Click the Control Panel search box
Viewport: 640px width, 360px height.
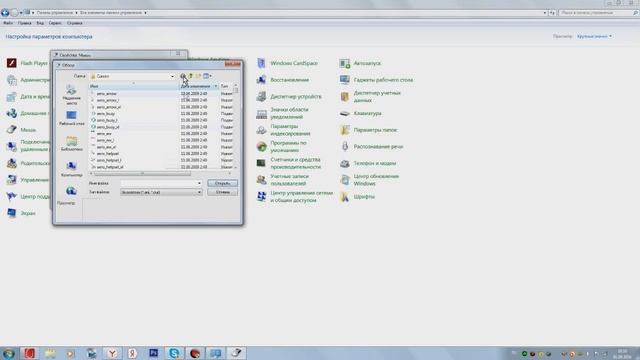tap(598, 13)
